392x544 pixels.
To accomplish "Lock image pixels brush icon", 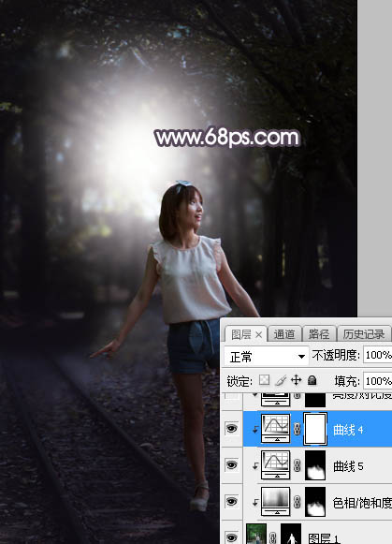I will tap(281, 380).
